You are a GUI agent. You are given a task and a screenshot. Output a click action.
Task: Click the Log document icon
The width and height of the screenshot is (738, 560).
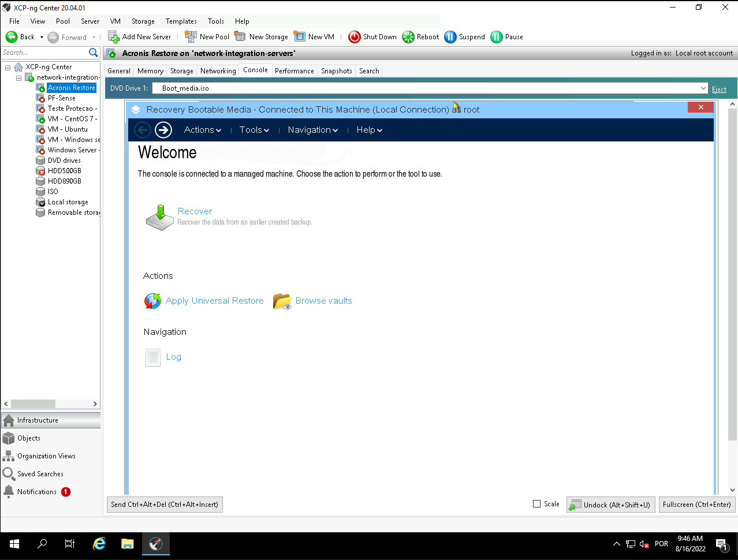point(153,357)
